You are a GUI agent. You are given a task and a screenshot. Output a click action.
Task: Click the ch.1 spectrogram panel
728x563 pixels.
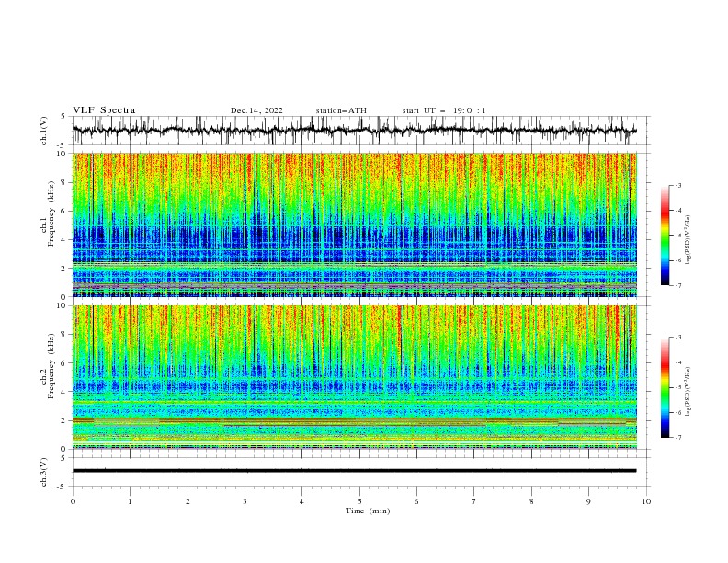pos(354,224)
